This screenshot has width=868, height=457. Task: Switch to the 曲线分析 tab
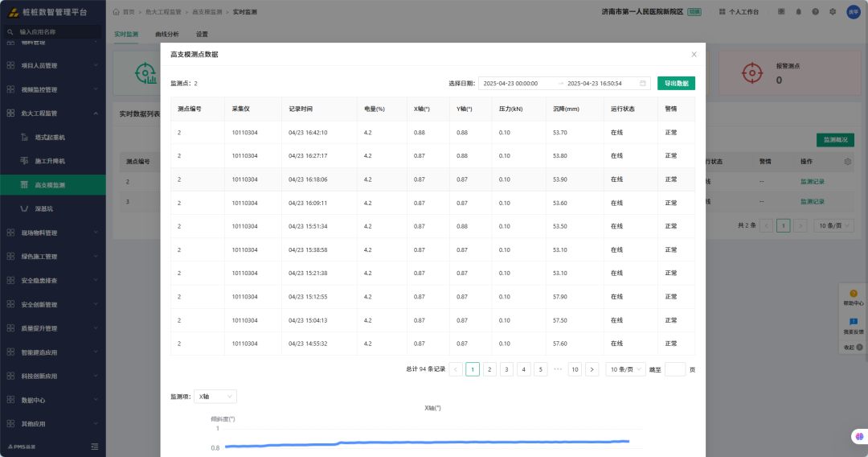click(167, 35)
